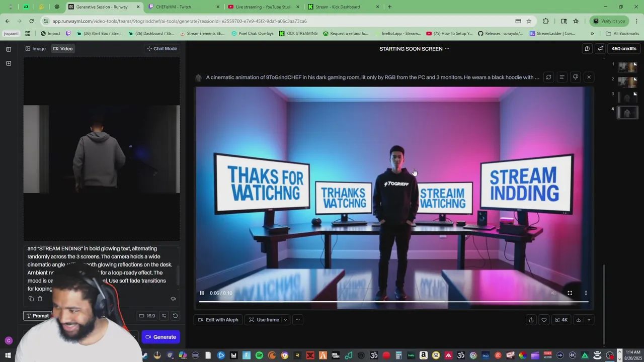
Task: Pause the video playback
Action: [x=202, y=293]
